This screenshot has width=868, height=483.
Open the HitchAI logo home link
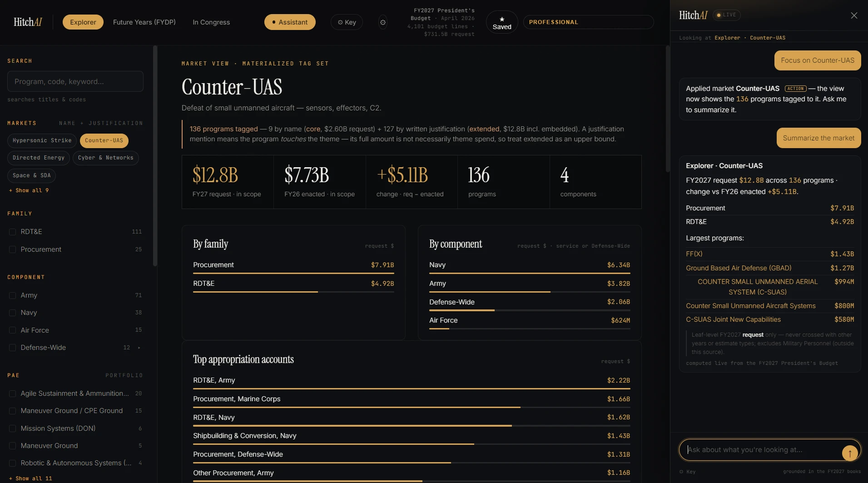point(28,22)
